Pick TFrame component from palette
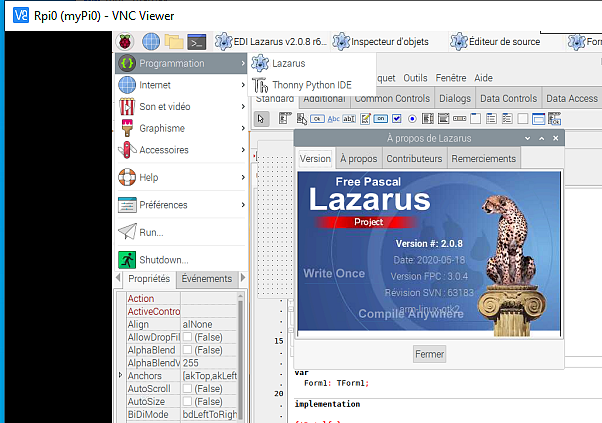 (x=539, y=119)
